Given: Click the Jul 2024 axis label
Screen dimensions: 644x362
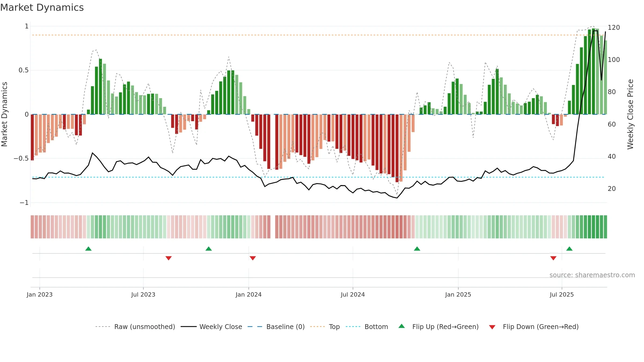Looking at the screenshot, I should coord(353,294).
